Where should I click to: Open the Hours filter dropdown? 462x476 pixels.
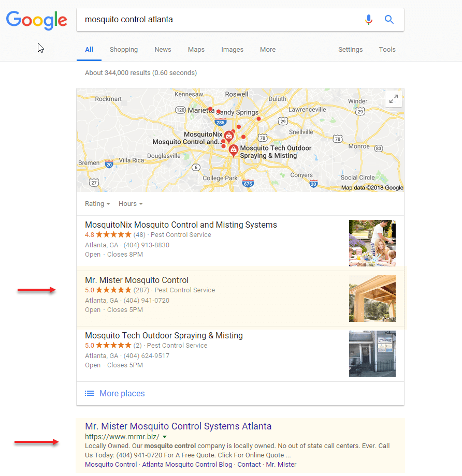click(131, 204)
